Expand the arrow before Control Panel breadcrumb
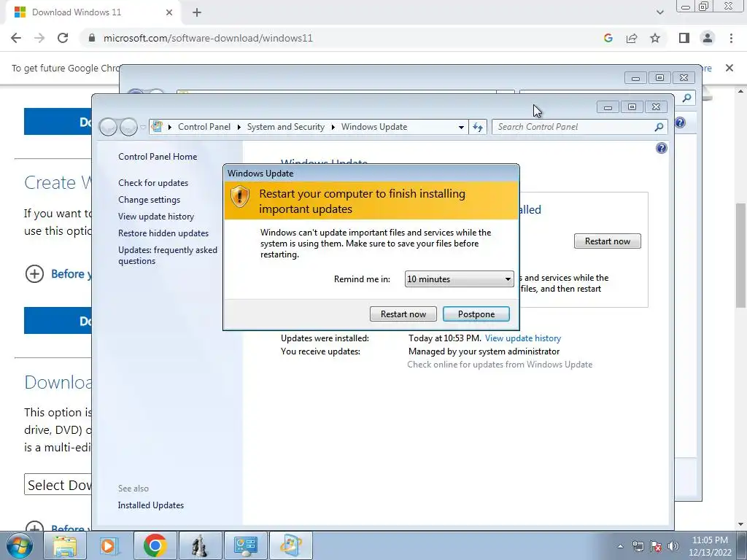Viewport: 747px width, 560px height. 169,127
